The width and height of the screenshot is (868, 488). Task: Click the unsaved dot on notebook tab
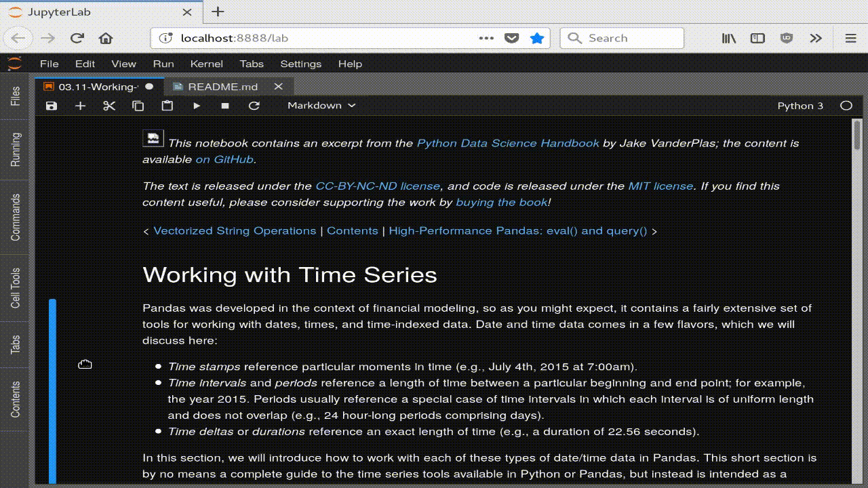tap(149, 87)
